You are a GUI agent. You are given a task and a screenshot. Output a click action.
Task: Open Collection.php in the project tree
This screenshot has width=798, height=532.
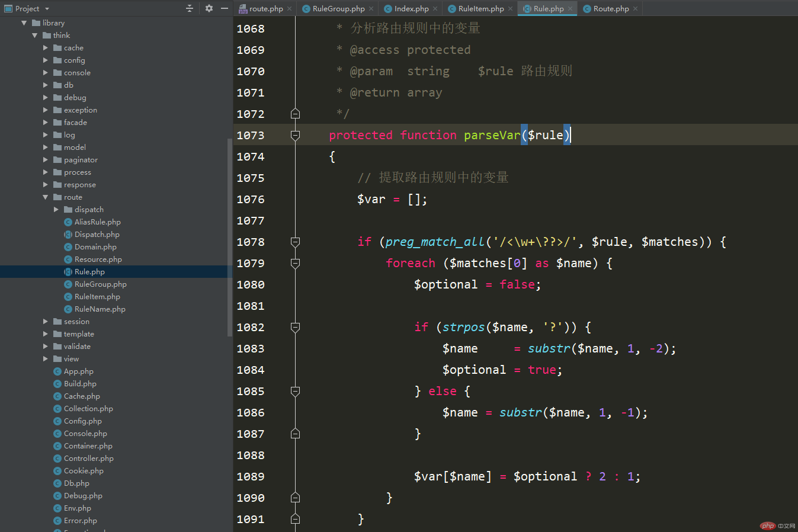click(88, 409)
